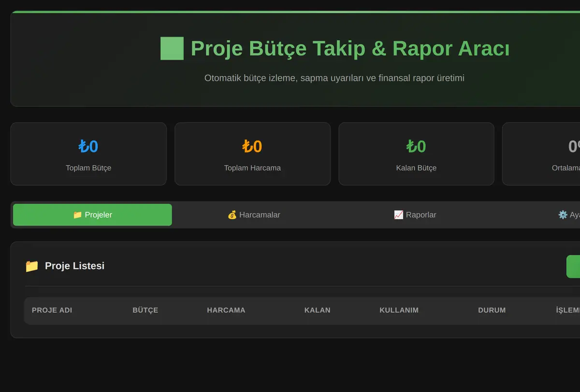Image resolution: width=580 pixels, height=392 pixels.
Task: Click the HARCAMA column header
Action: click(226, 310)
